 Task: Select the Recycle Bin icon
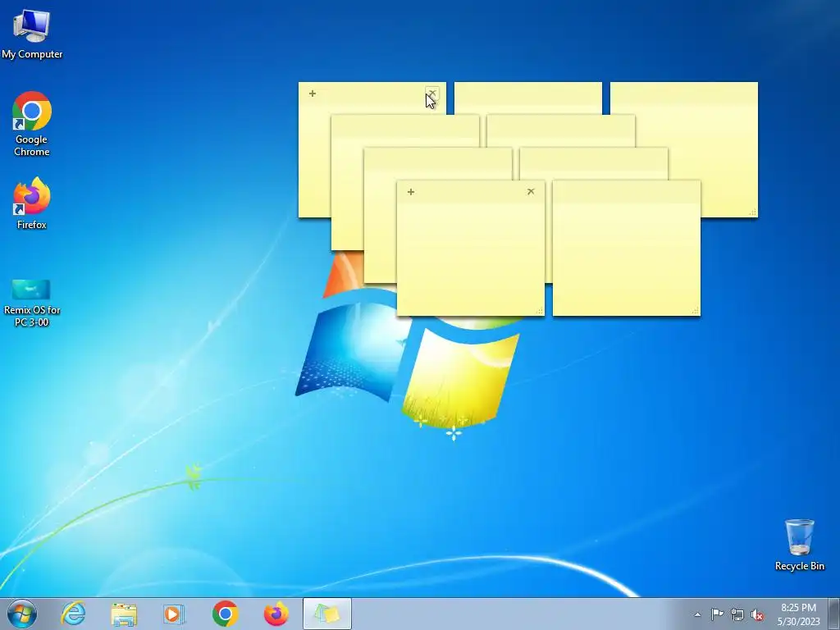click(x=799, y=545)
